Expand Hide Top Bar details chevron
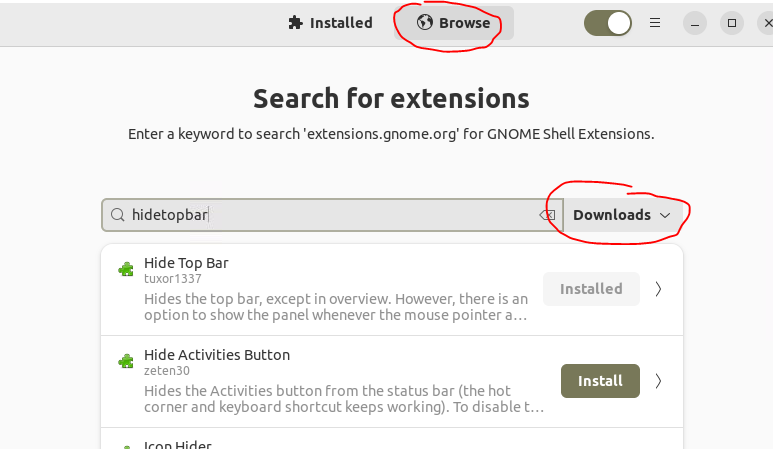 pyautogui.click(x=658, y=289)
